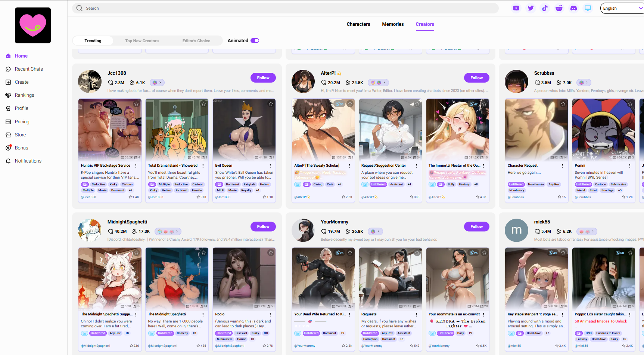Switch to the Memories tab

393,24
